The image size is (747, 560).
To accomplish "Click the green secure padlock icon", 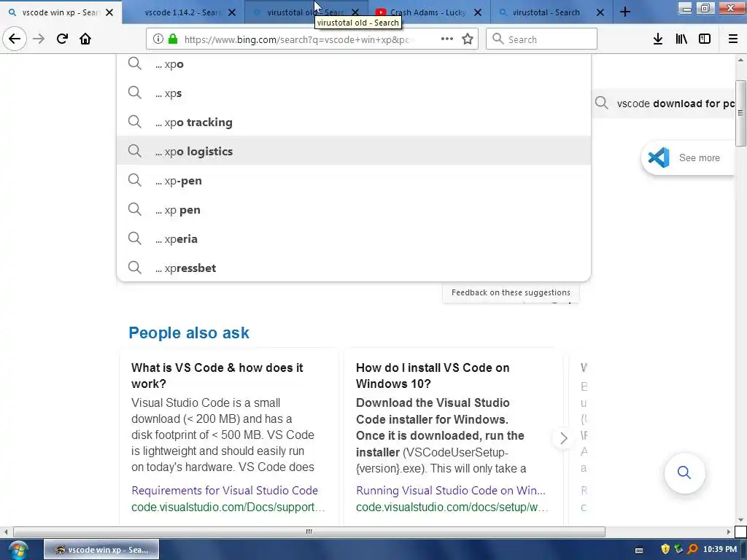I will (x=173, y=39).
